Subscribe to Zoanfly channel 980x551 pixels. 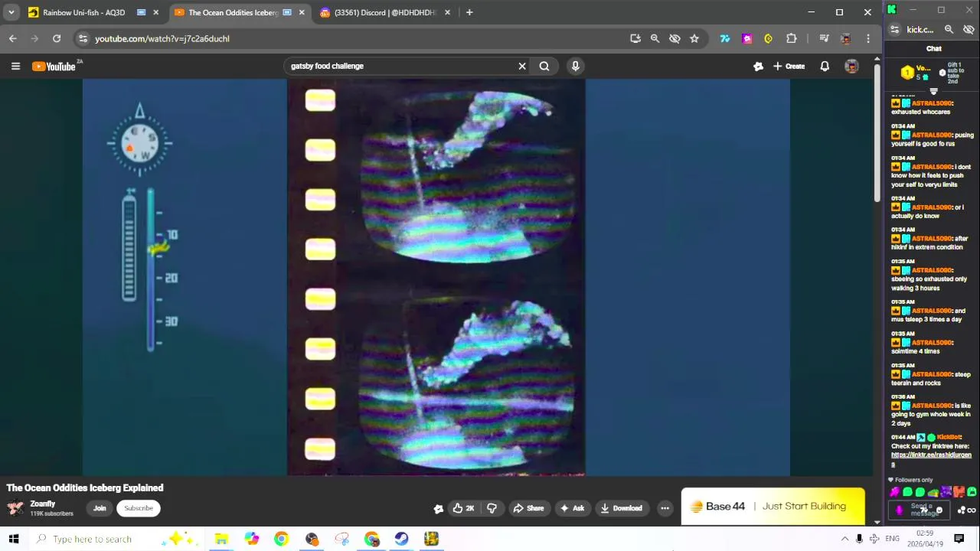(139, 508)
